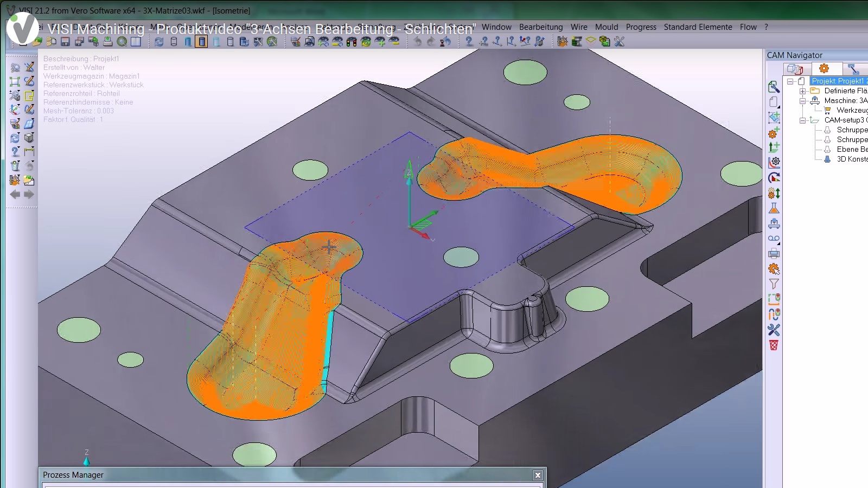Switch to the blue tool tab in CAM Navigator
868x488 pixels.
853,68
